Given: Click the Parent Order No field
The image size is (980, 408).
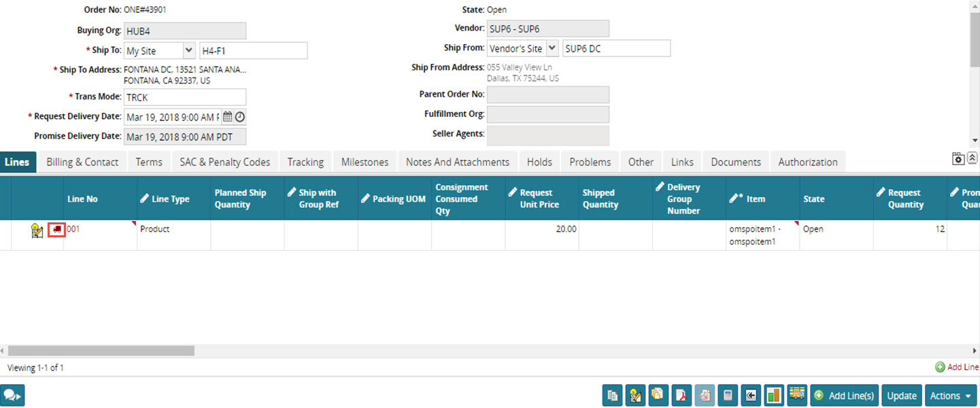Looking at the screenshot, I should 548,95.
